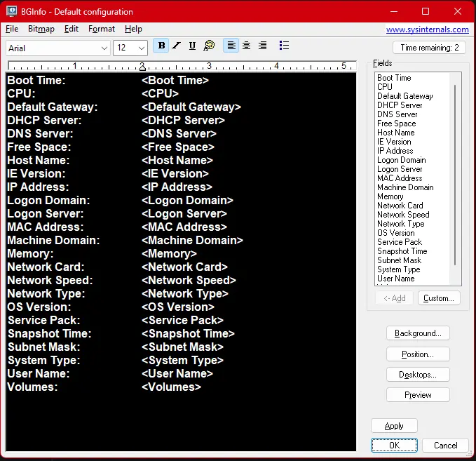The width and height of the screenshot is (476, 461).
Task: Click the <User Name> placeholder in editor
Action: (x=177, y=373)
